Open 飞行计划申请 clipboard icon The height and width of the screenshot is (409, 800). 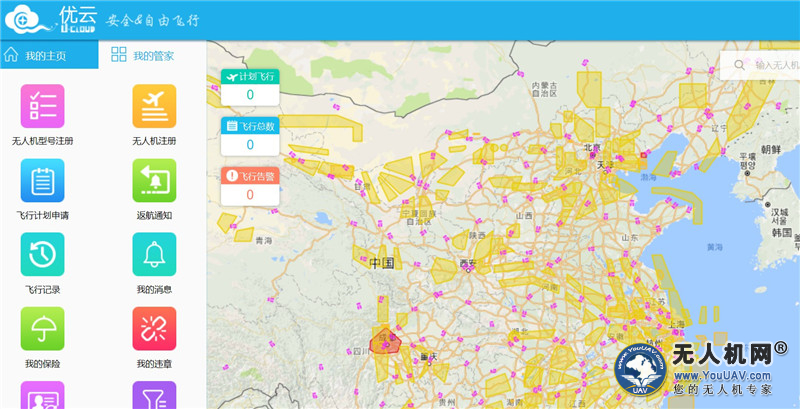pyautogui.click(x=42, y=180)
